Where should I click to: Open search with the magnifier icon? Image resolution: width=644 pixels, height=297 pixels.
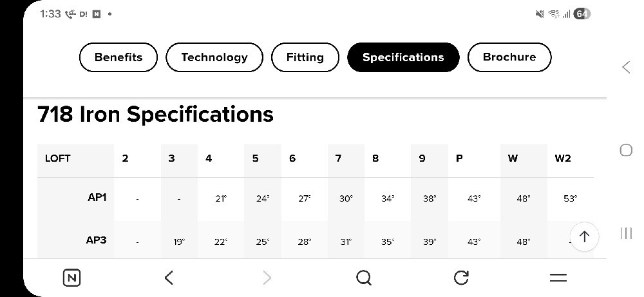(363, 278)
